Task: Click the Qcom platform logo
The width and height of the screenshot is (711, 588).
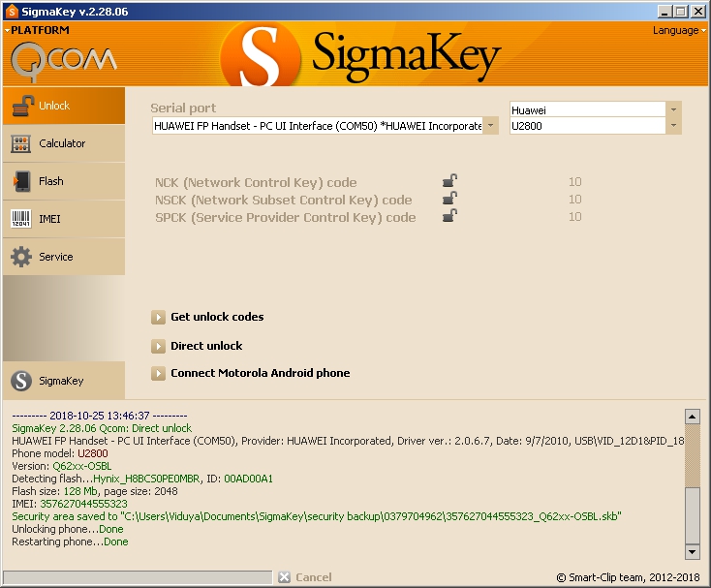Action: click(64, 61)
